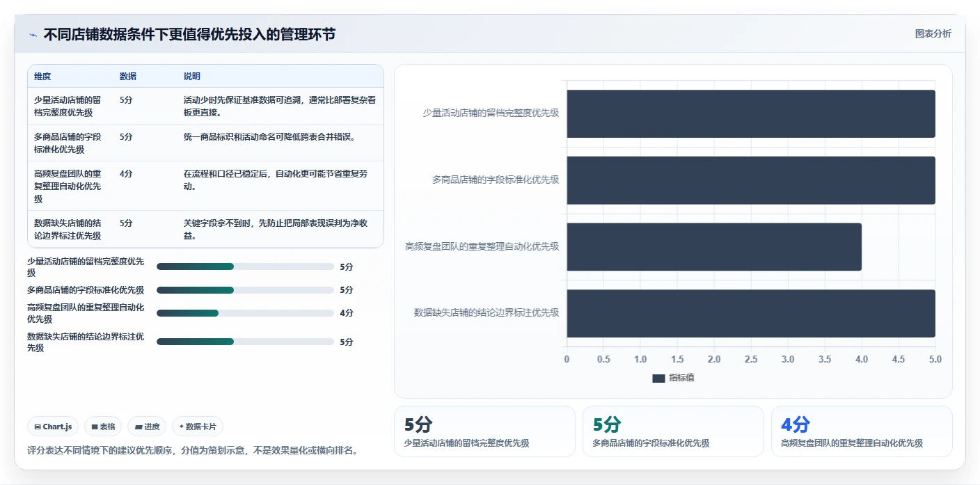Click description 统一商品标识和活动命名可降低跨表合并错误
The width and height of the screenshot is (980, 485).
click(x=270, y=137)
